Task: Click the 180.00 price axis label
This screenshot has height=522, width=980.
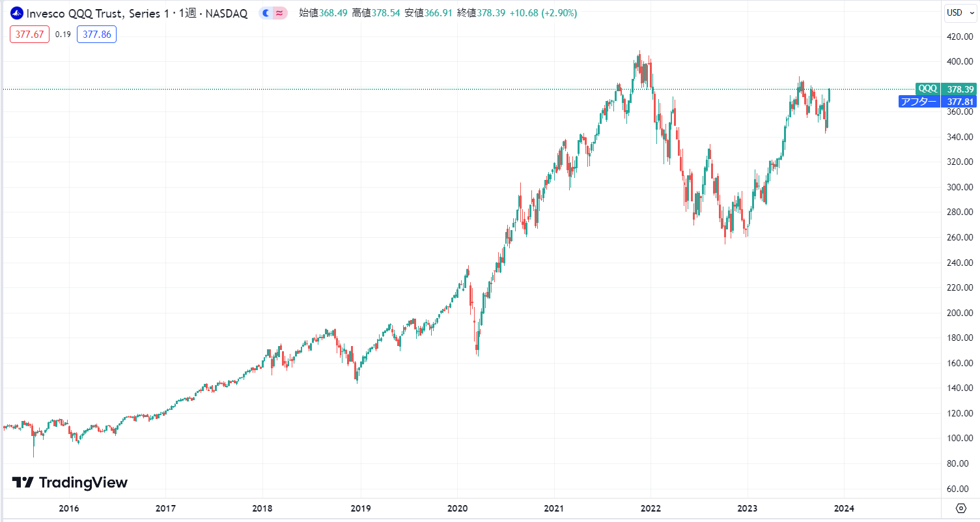Action: coord(960,338)
